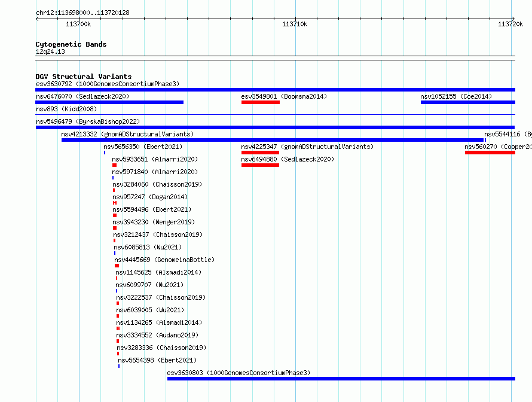Viewport: 532px width, 402px height.
Task: Click the DGV Structural Variants track title
Action: coord(84,77)
